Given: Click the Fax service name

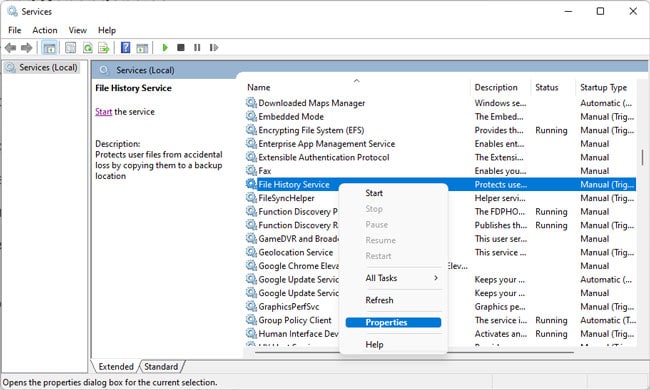Looking at the screenshot, I should tap(264, 171).
